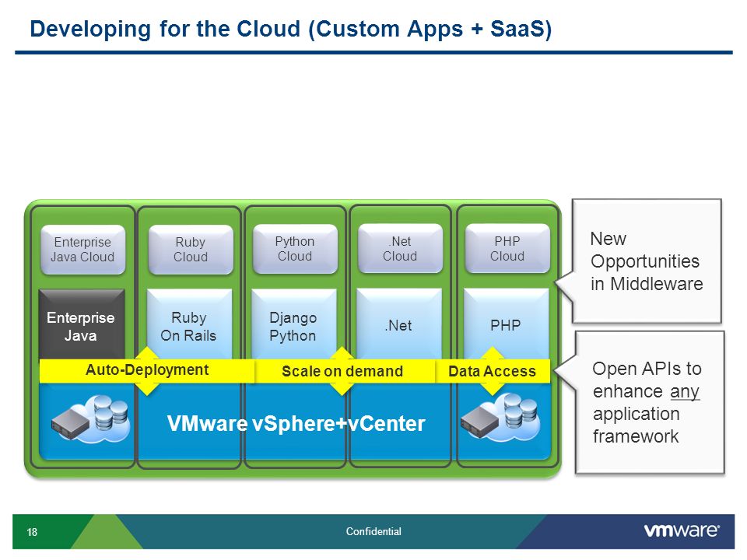Click the slide title Developing for the Cloud

290,29
